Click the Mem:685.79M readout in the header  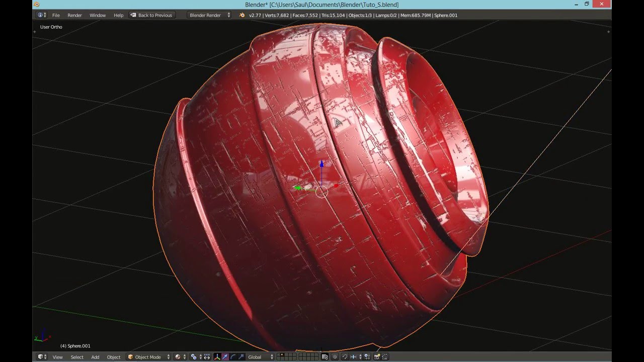point(416,15)
